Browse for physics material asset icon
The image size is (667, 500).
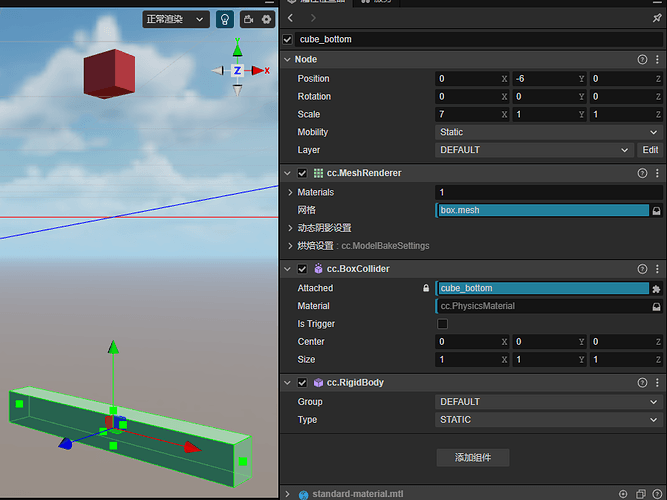[656, 307]
